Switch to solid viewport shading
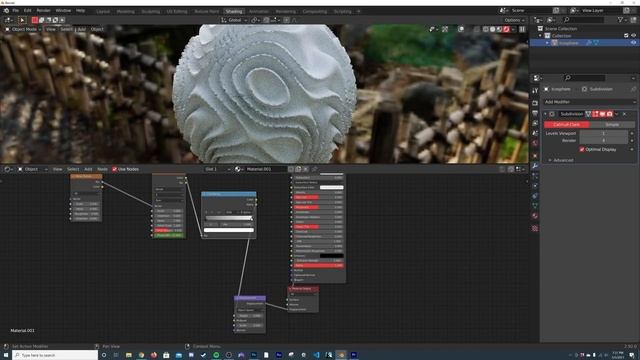 (493, 29)
